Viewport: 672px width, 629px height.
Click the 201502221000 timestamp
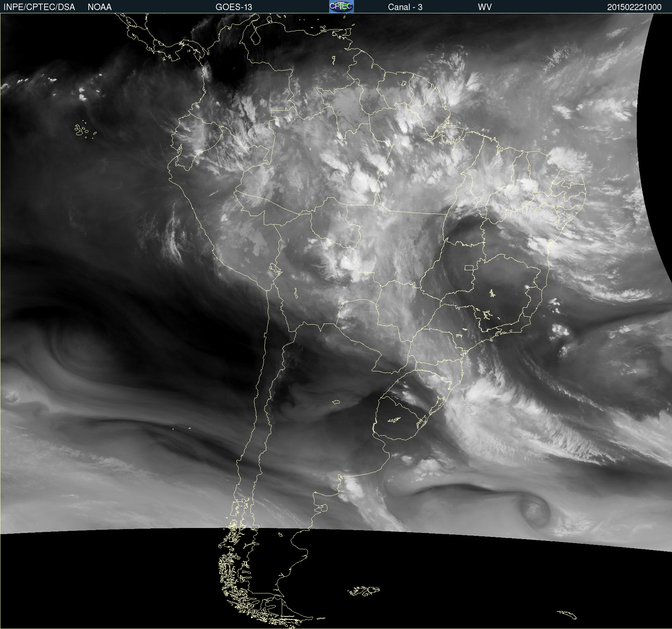(x=634, y=7)
